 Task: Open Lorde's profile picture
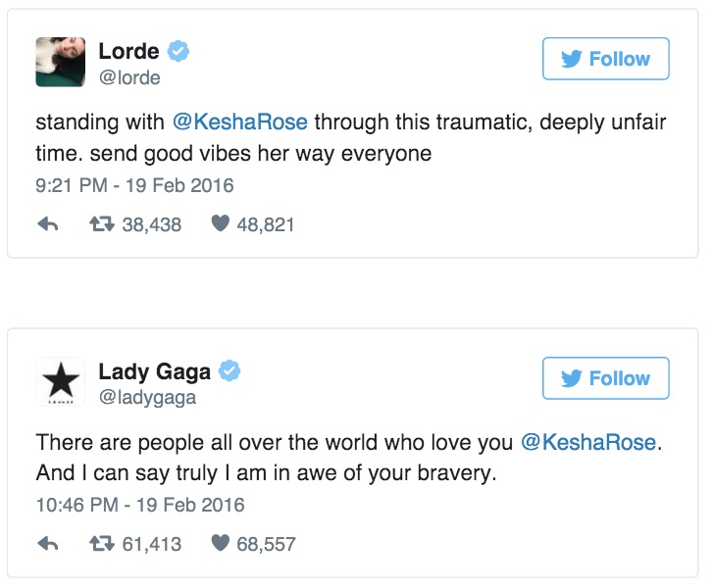(x=61, y=62)
